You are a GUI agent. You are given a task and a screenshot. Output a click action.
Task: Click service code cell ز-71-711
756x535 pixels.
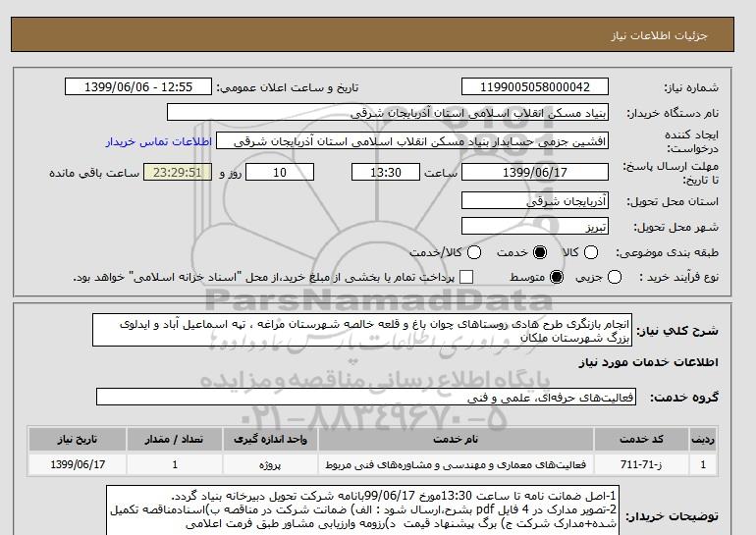click(641, 464)
